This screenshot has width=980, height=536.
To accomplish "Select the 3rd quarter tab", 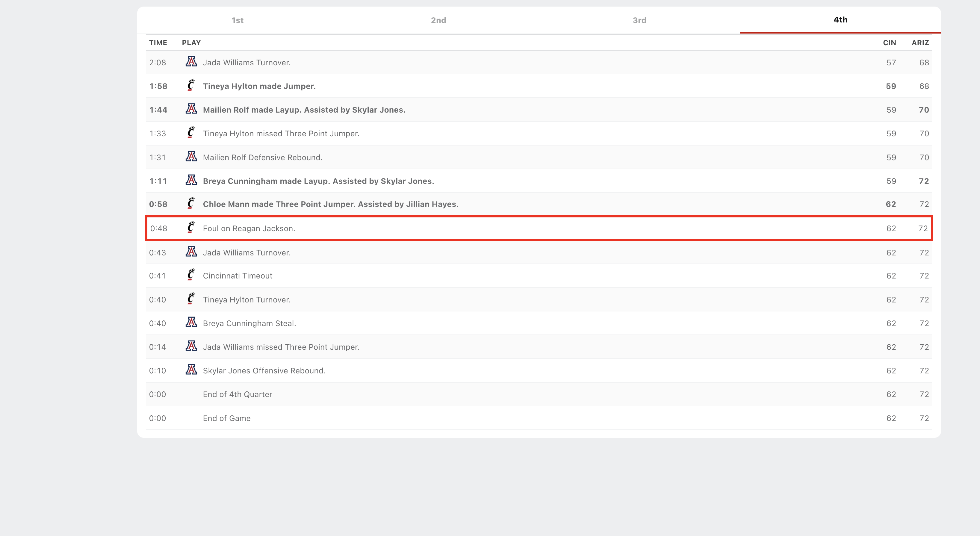I will click(639, 20).
